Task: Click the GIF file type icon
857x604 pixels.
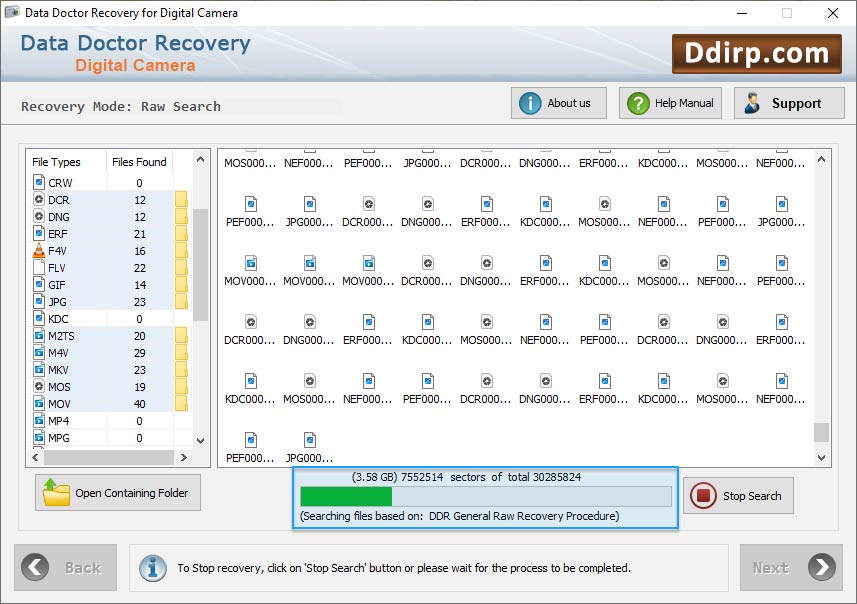Action: 39,284
